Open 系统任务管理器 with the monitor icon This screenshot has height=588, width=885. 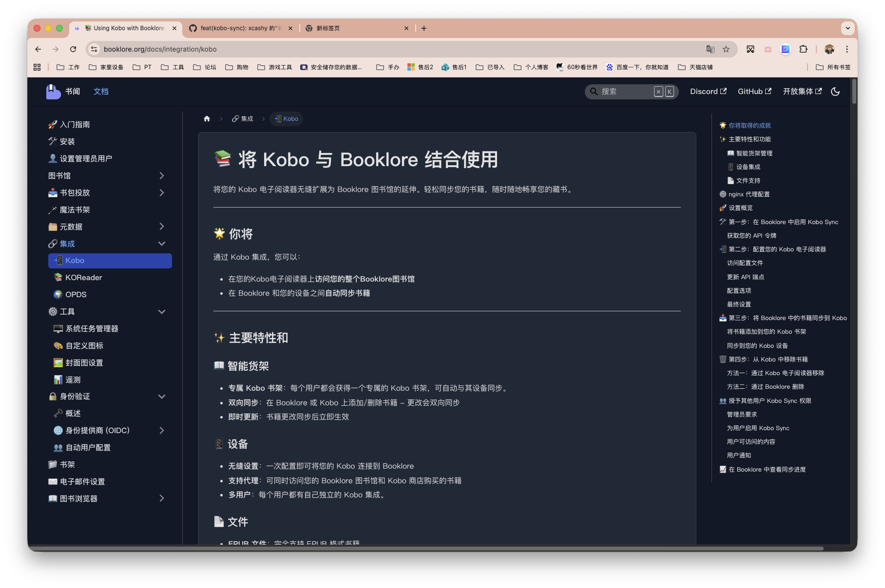(x=92, y=328)
